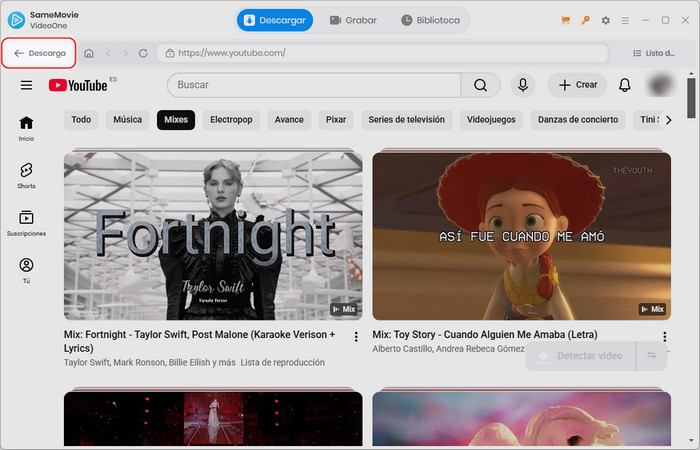Open options menu for Toy Story mix

point(665,337)
